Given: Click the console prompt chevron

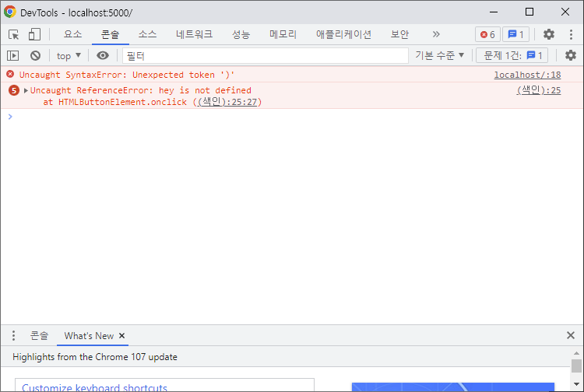Looking at the screenshot, I should point(10,117).
